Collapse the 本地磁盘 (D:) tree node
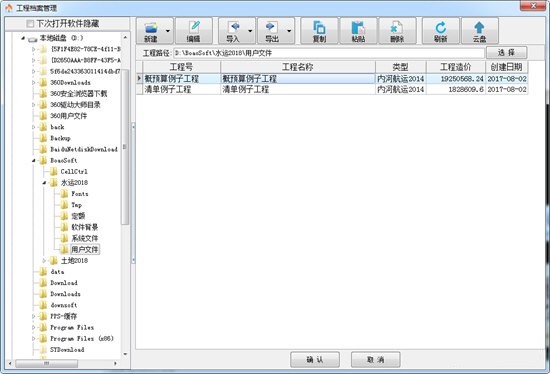Image resolution: width=550 pixels, height=374 pixels. (23, 38)
